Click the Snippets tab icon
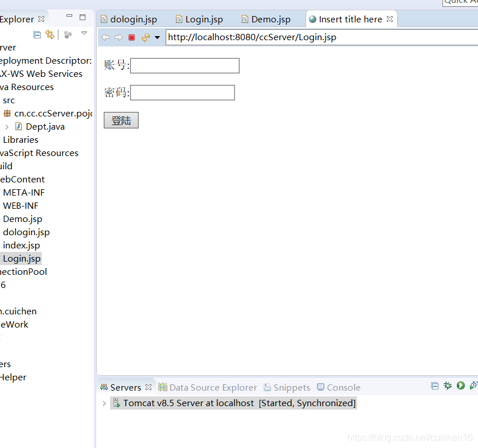The image size is (478, 448). [267, 387]
